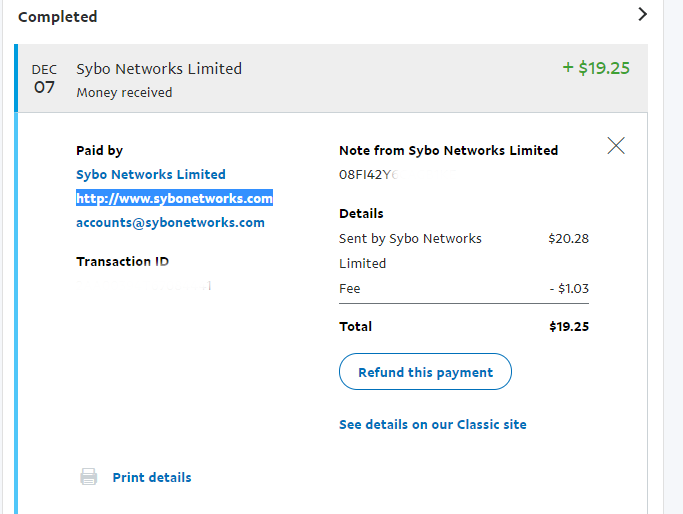Screen dimensions: 683x514
Task: Click the Sybo Networks Limited payer link
Action: pyautogui.click(x=151, y=174)
